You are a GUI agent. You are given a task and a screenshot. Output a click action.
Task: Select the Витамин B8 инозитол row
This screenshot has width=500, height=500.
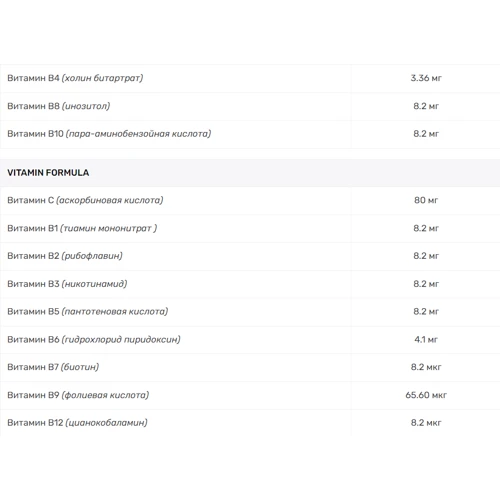[250, 106]
